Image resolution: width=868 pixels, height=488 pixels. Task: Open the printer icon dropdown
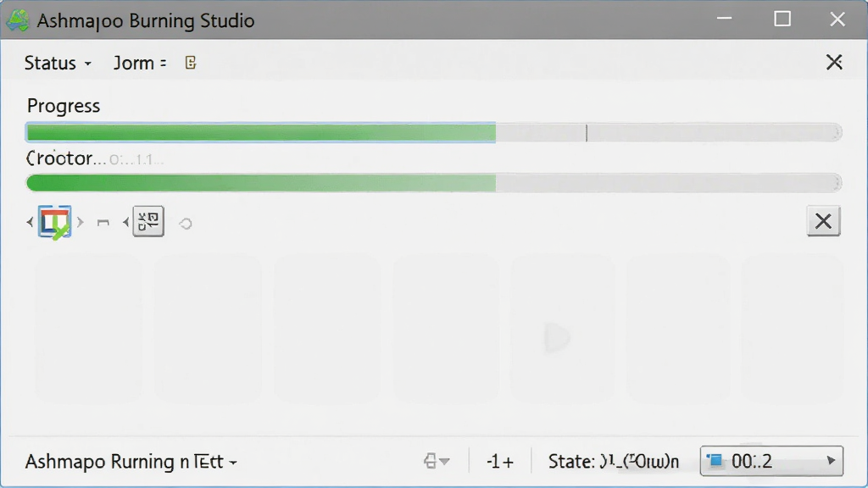437,461
